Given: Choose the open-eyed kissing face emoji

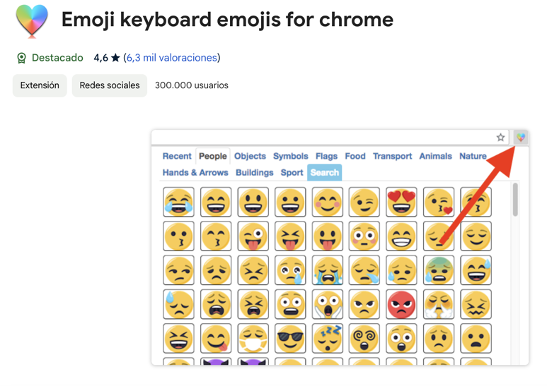Looking at the screenshot, I should tap(179, 236).
